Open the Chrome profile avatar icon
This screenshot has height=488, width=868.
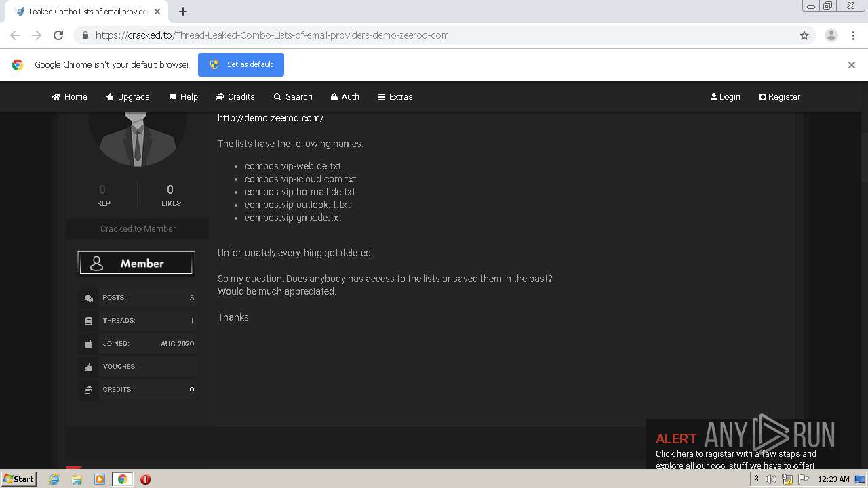click(x=831, y=35)
